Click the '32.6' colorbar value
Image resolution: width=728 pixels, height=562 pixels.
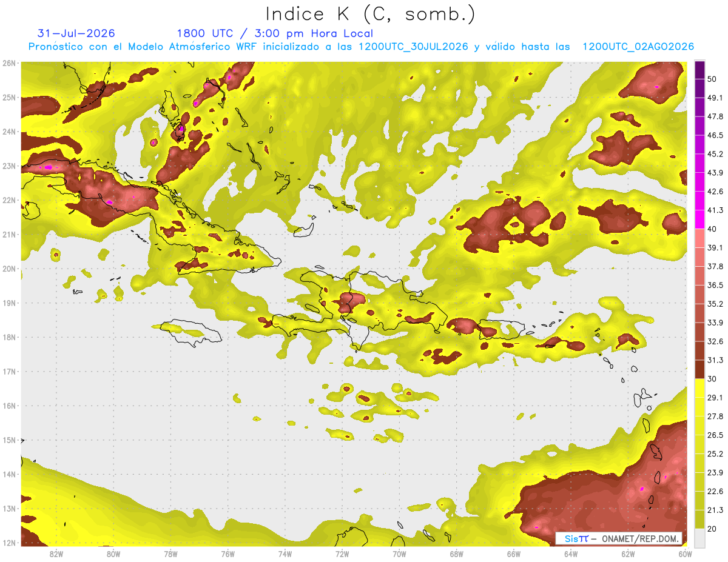tap(715, 341)
